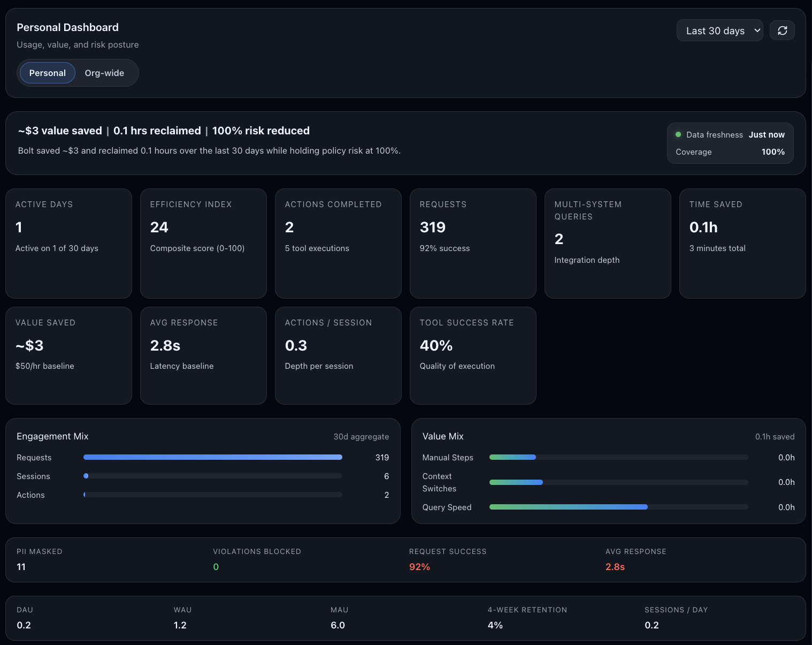Image resolution: width=812 pixels, height=645 pixels.
Task: Expand the time range selector chevron
Action: click(x=757, y=31)
